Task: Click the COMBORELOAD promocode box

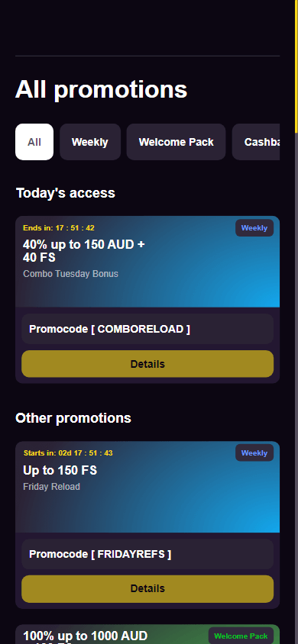Action: point(147,329)
